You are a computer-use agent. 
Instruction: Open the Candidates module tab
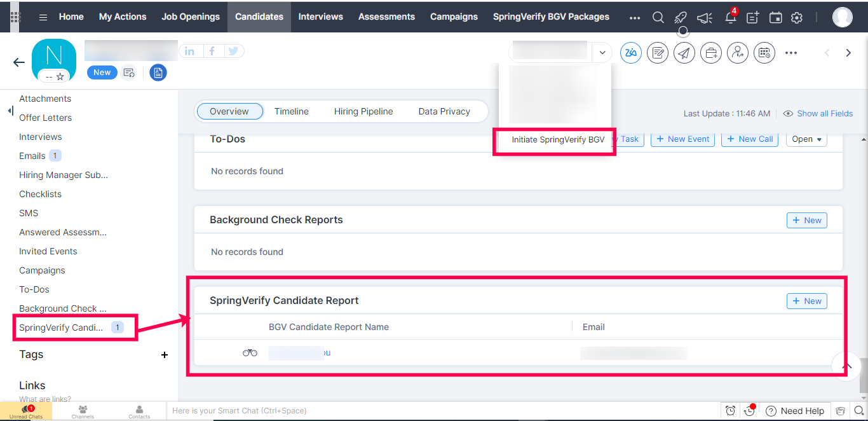pyautogui.click(x=259, y=17)
